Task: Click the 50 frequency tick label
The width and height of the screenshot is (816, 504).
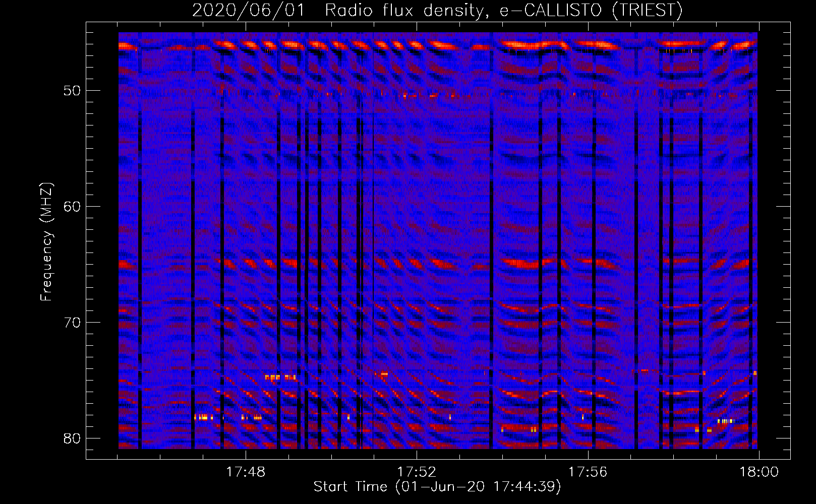Action: [73, 91]
